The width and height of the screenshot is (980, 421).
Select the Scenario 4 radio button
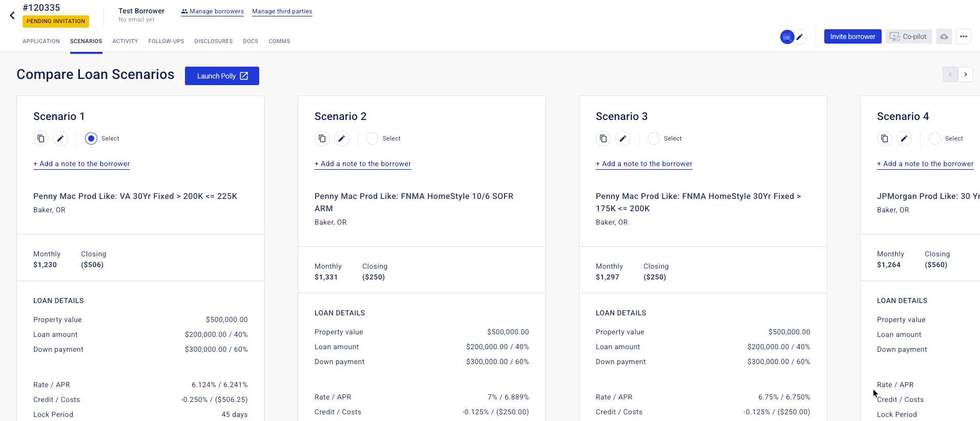point(935,138)
